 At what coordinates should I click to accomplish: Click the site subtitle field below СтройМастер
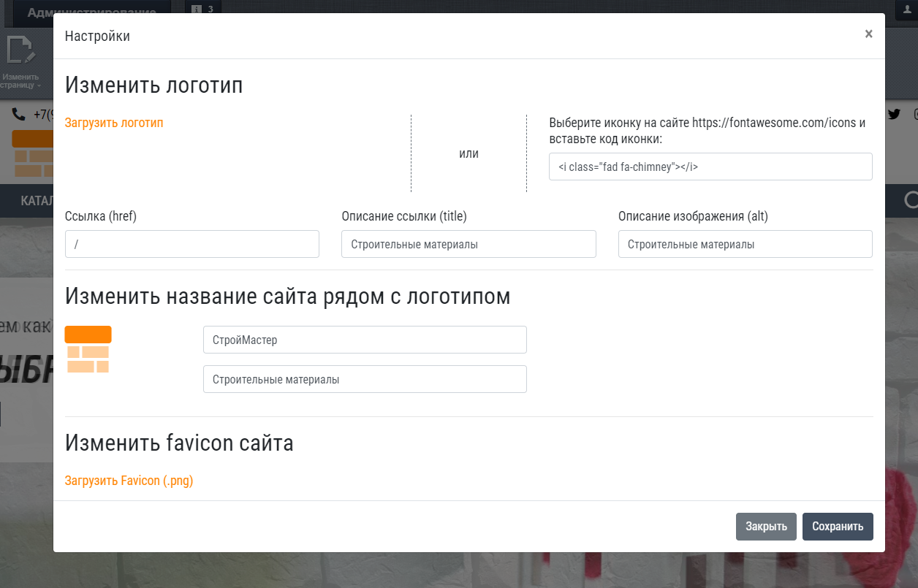[364, 379]
